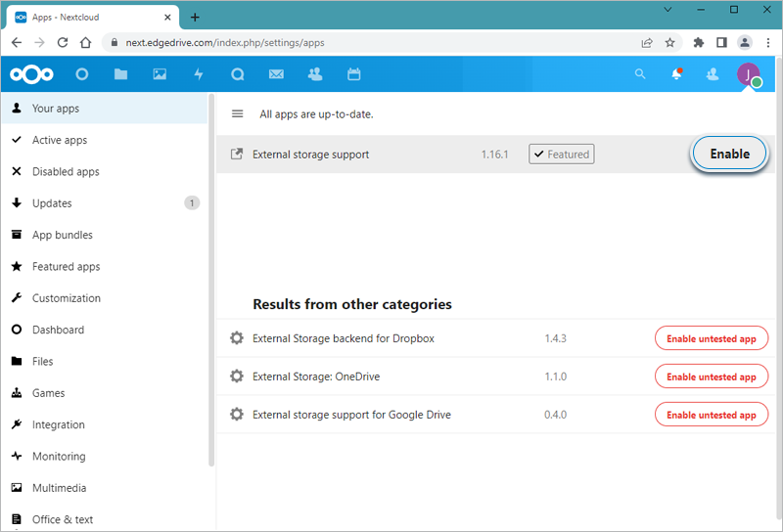Open the Calendar icon in header
Viewport: 783px width, 532px height.
click(354, 74)
